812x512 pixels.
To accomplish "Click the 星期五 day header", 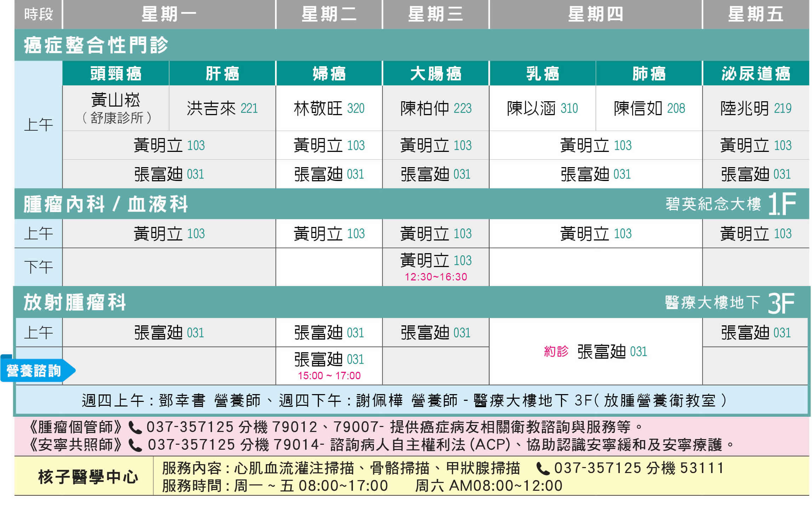I will pyautogui.click(x=756, y=15).
